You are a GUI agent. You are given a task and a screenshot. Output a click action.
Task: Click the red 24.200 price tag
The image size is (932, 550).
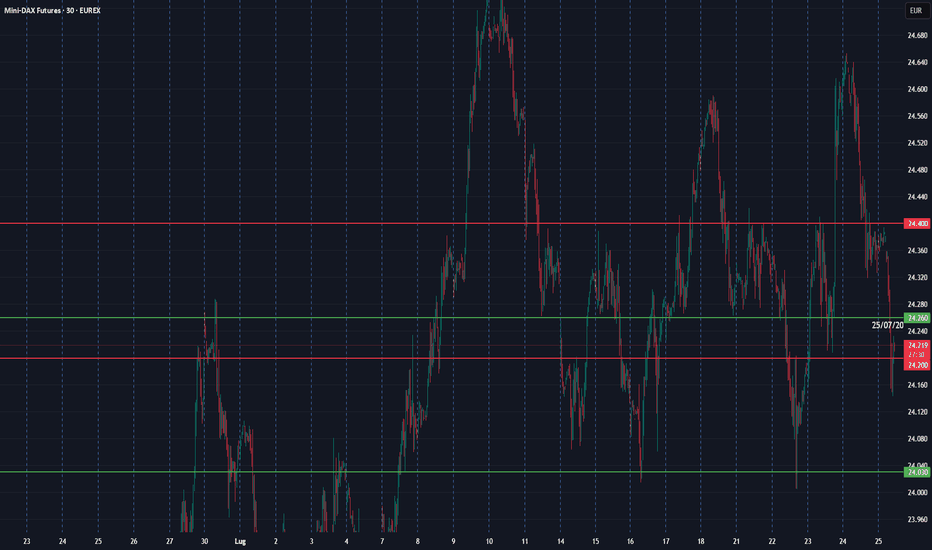tap(917, 365)
